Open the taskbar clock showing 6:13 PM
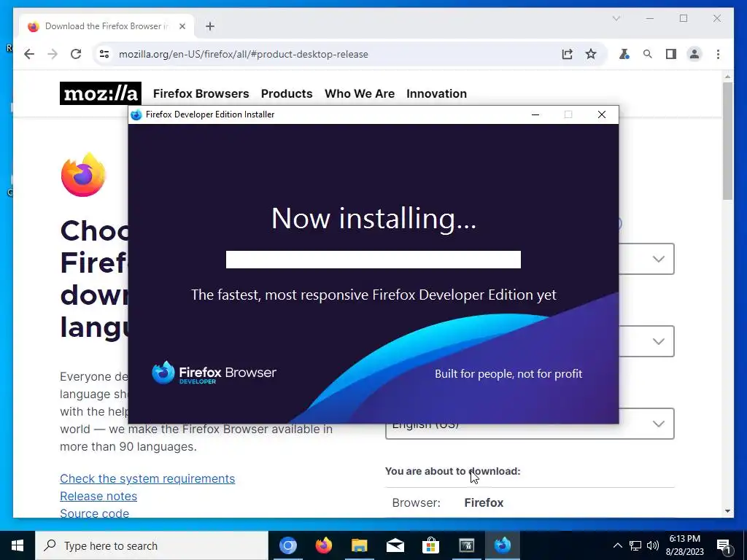Image resolution: width=747 pixels, height=560 pixels. (x=684, y=545)
